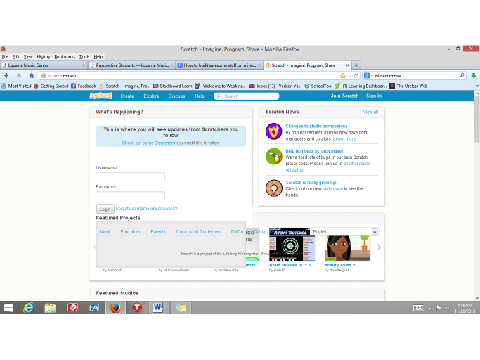Expand the Project dropdown in Featured Projects
480x360 pixels.
(375, 232)
